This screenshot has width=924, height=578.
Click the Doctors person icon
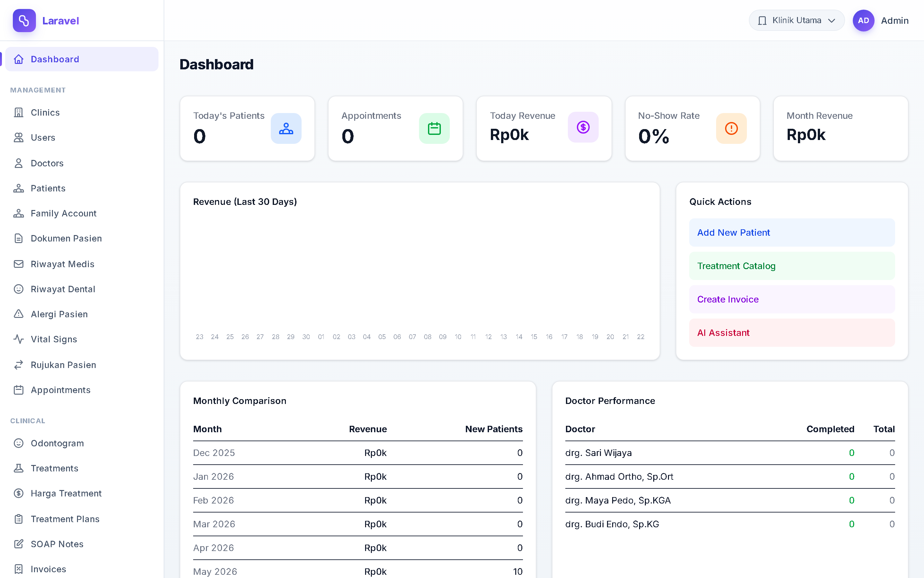coord(19,163)
